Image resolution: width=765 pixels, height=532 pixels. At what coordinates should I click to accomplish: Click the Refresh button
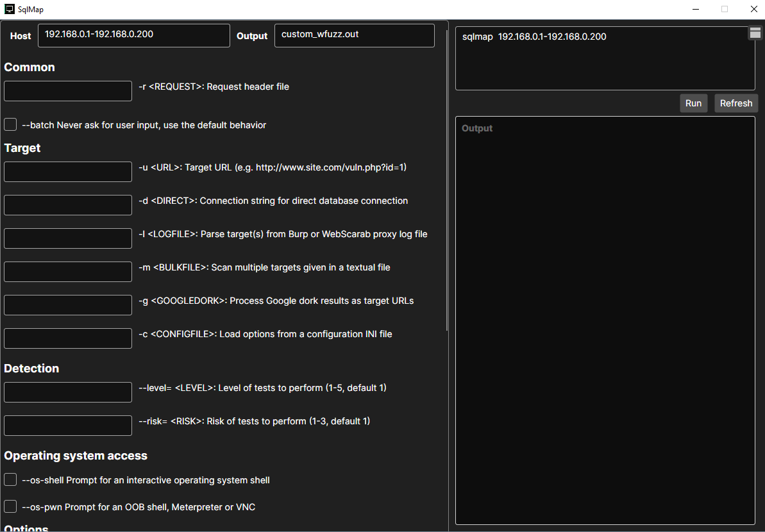[x=736, y=103]
